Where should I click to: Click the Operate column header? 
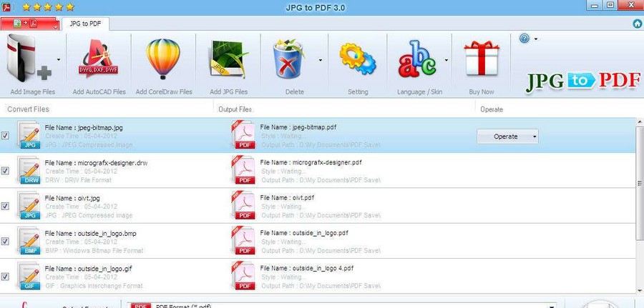click(492, 109)
